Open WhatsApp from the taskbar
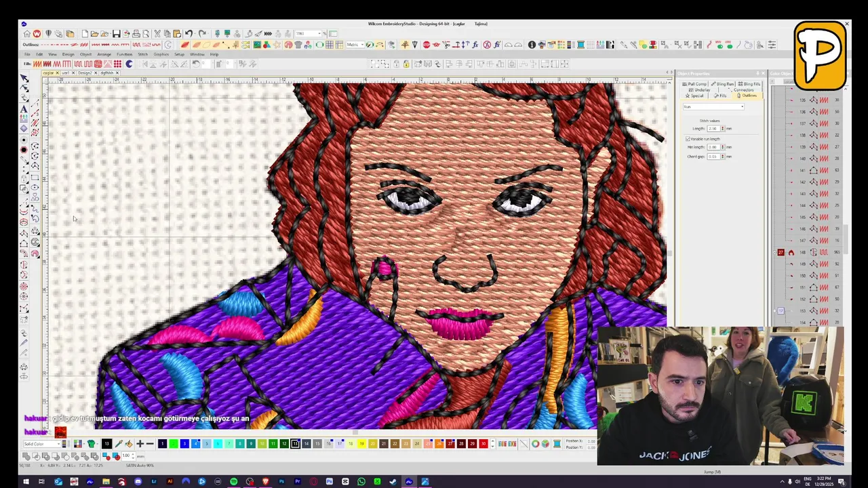Viewport: 868px width, 488px height. (x=361, y=482)
